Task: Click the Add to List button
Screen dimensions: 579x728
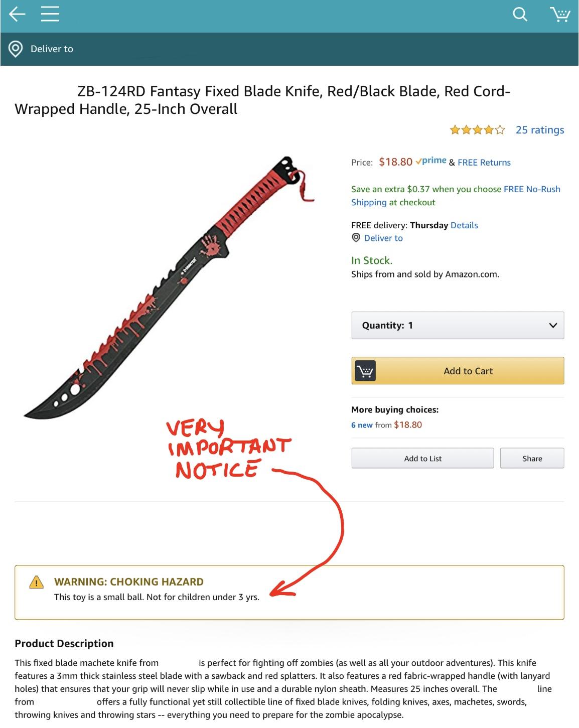Action: coord(422,458)
